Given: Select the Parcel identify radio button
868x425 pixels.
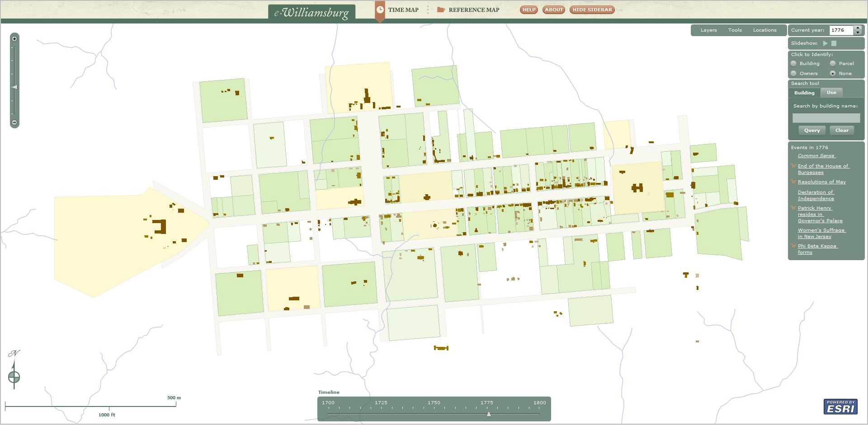Looking at the screenshot, I should (x=833, y=64).
